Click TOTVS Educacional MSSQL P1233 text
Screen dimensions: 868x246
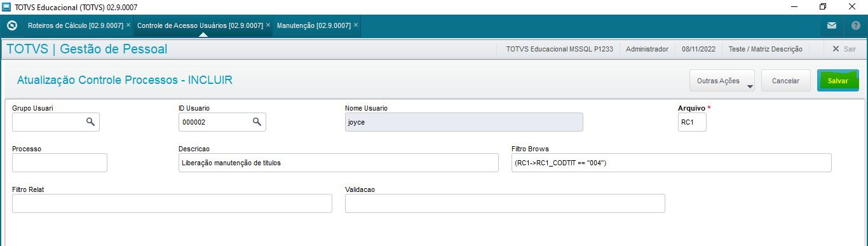(559, 49)
